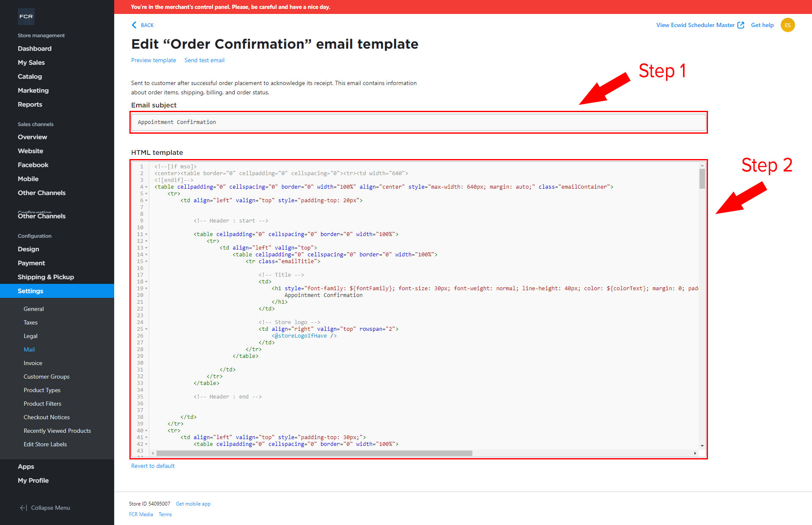Open Dashboard in the sidebar

(35, 49)
